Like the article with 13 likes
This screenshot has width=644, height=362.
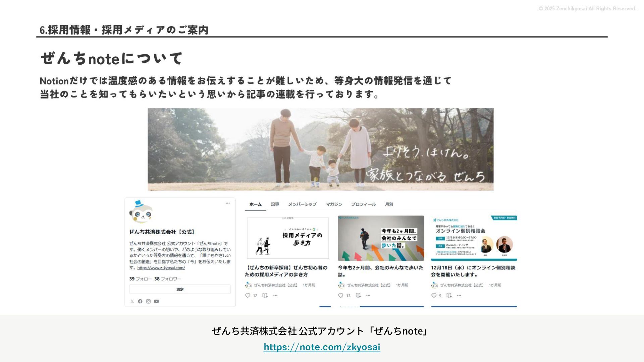pos(341,296)
